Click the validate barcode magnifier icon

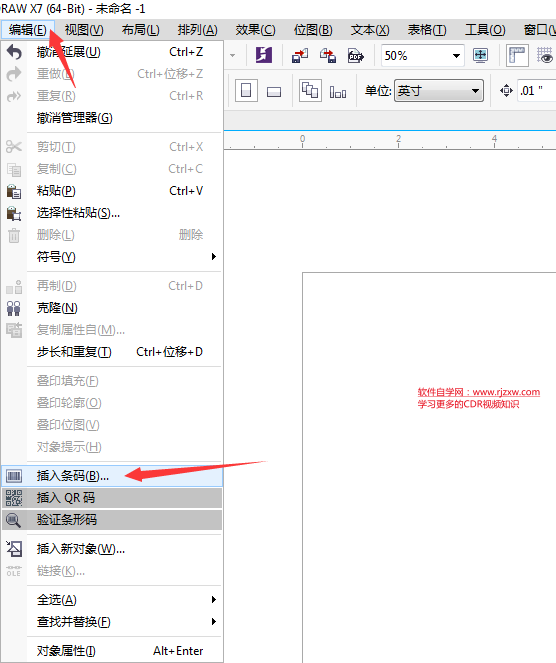tap(14, 520)
